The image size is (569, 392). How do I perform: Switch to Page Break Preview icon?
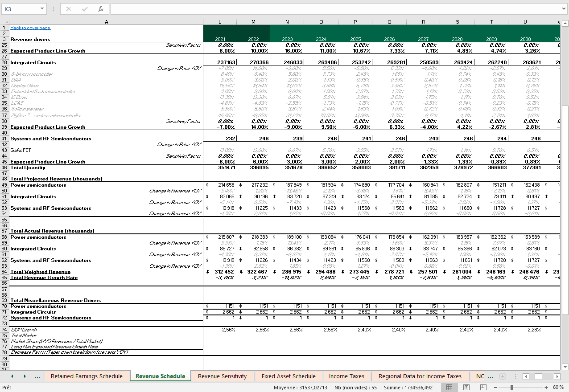[482, 388]
